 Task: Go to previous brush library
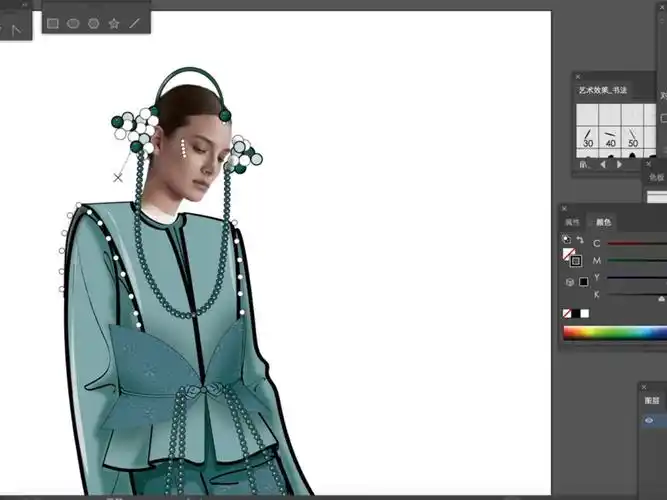point(603,164)
